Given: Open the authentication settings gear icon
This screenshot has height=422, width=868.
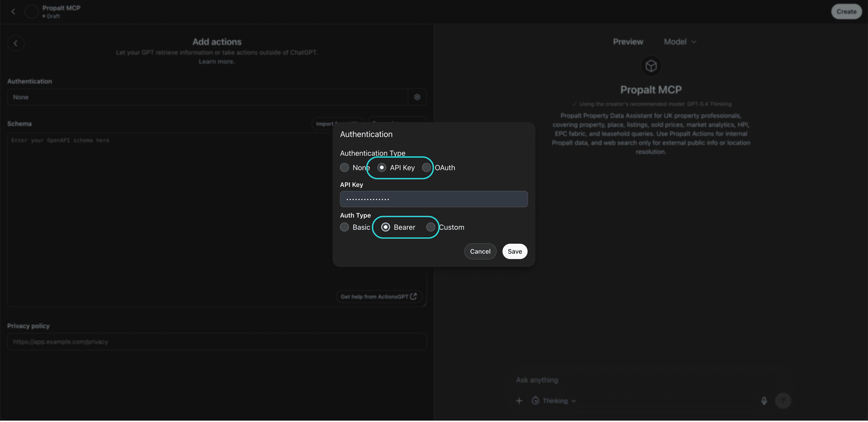Looking at the screenshot, I should (417, 97).
